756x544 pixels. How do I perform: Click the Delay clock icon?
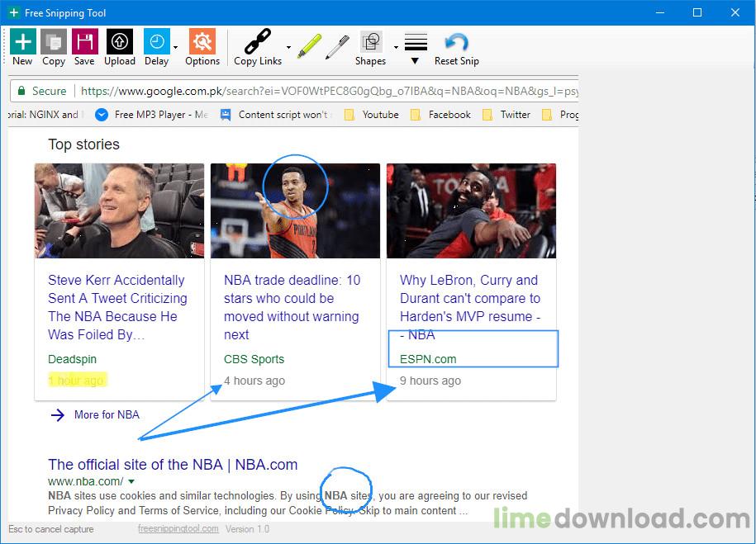(x=157, y=41)
